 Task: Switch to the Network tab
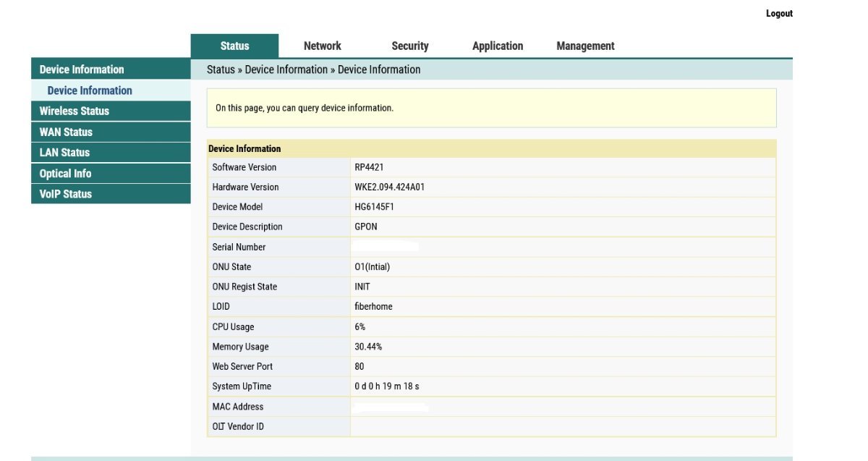click(322, 46)
